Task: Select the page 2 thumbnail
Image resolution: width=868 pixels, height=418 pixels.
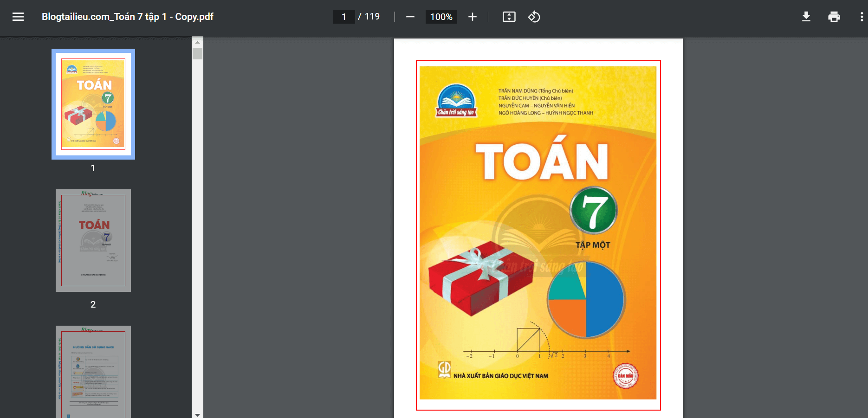Action: (93, 240)
